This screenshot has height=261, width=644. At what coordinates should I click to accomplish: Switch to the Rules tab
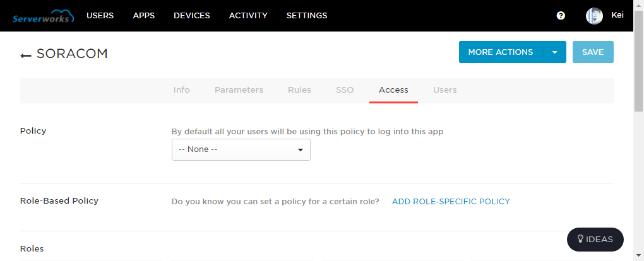pyautogui.click(x=299, y=90)
